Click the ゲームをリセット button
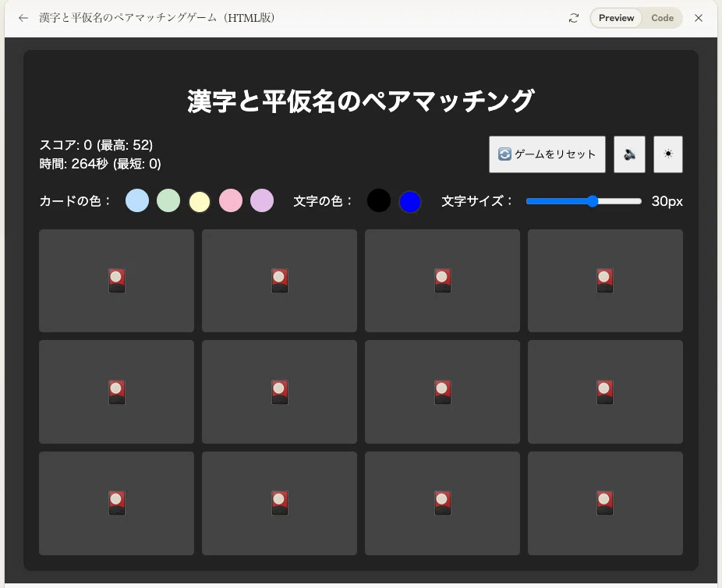The height and width of the screenshot is (588, 722). tap(547, 154)
